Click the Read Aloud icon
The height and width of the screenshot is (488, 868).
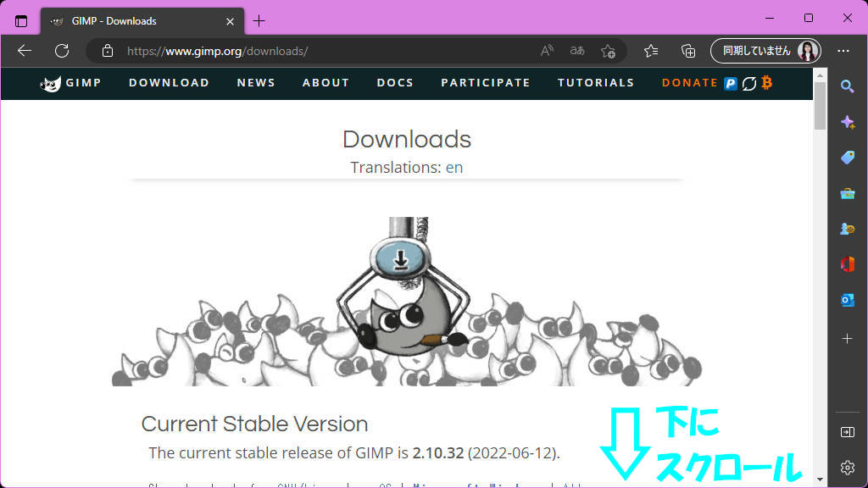548,51
